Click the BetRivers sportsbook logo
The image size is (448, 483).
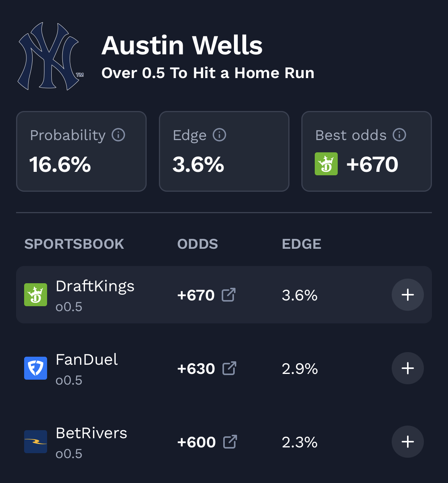click(36, 442)
